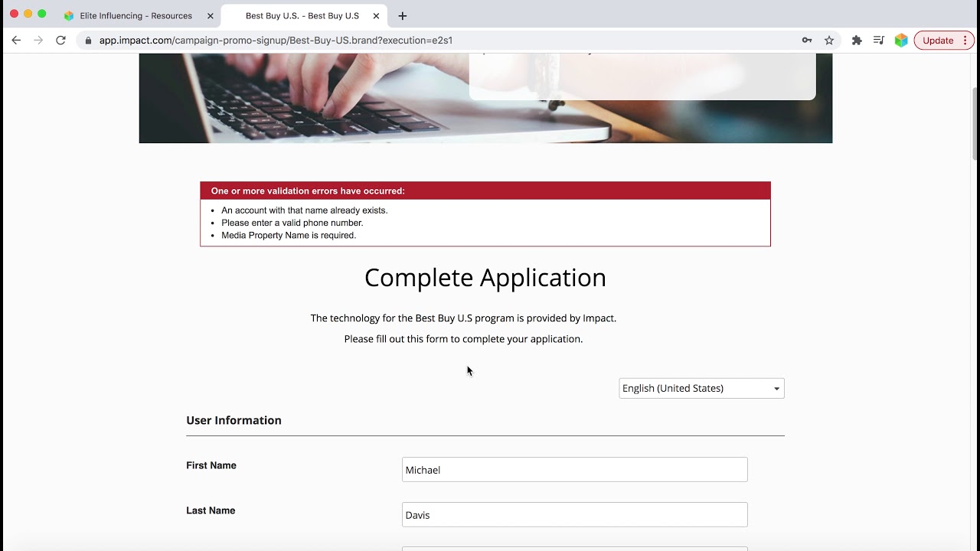Viewport: 980px width, 551px height.
Task: Click the browser forward arrow
Action: pyautogui.click(x=38, y=41)
